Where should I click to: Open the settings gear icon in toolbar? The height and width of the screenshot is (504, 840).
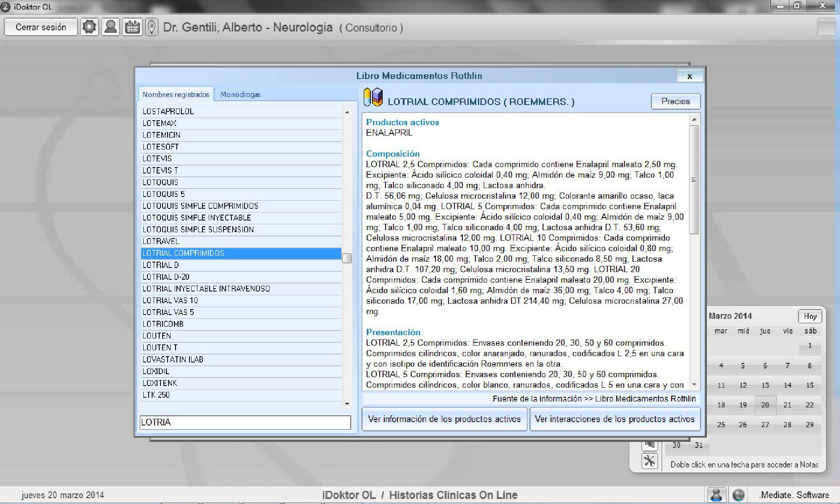[x=89, y=27]
